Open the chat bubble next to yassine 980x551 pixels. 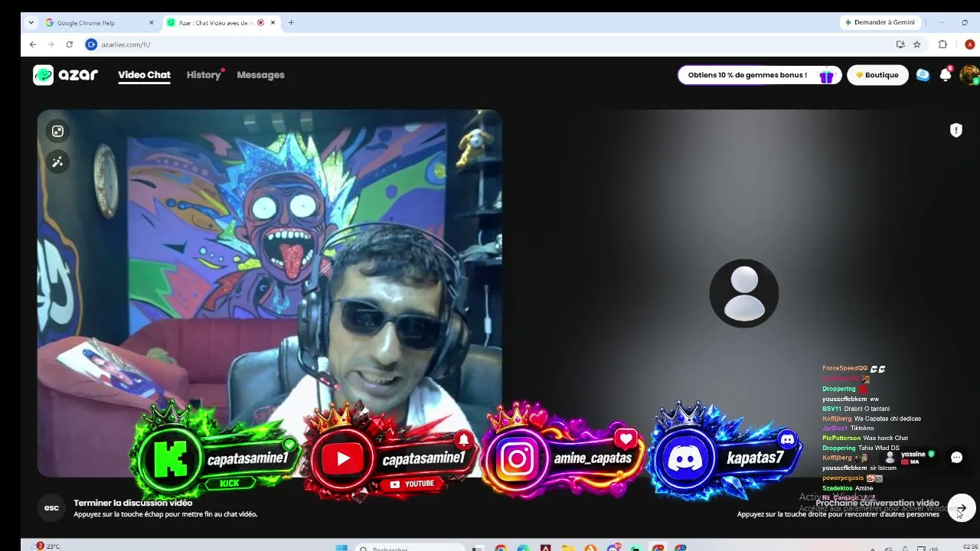click(x=956, y=458)
